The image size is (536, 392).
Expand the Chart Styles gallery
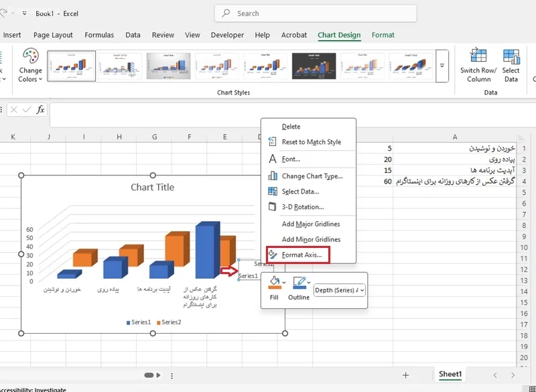click(x=442, y=66)
